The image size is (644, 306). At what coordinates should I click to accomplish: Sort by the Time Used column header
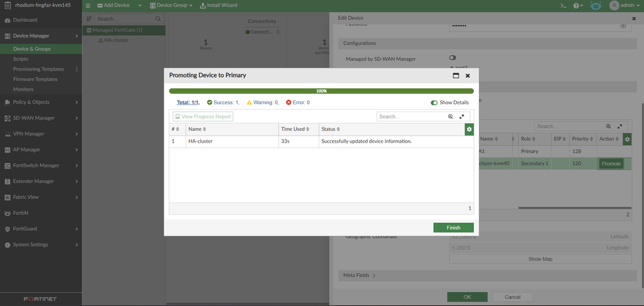click(x=295, y=129)
